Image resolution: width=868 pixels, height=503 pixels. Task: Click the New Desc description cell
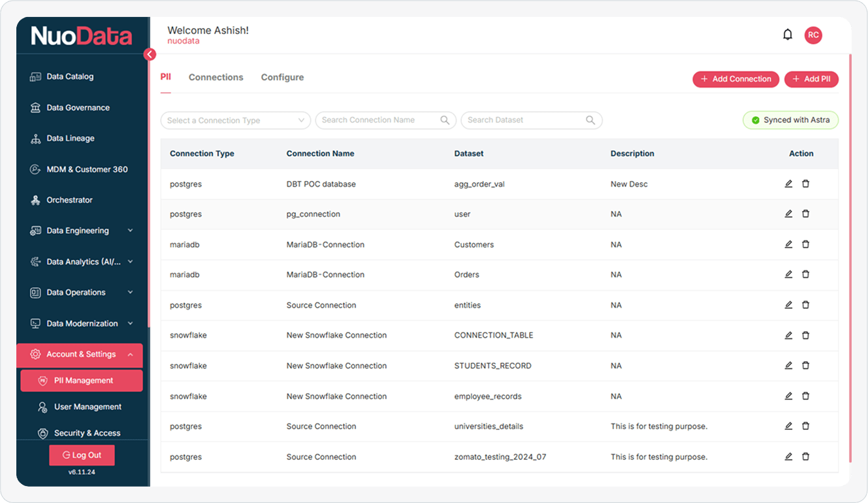pyautogui.click(x=629, y=184)
